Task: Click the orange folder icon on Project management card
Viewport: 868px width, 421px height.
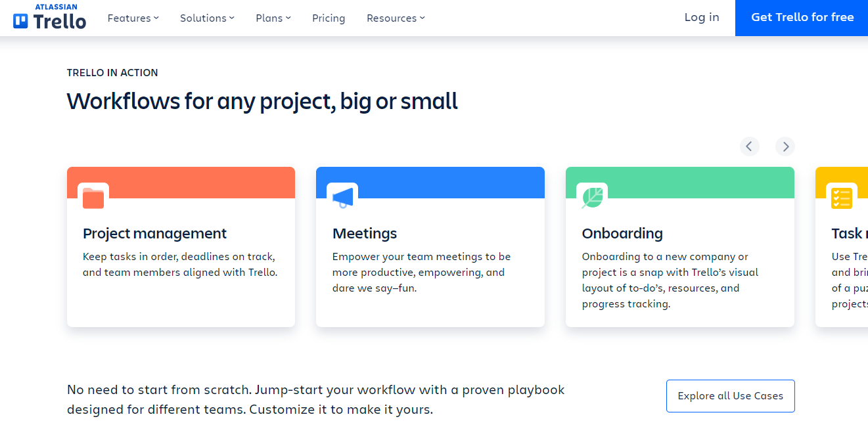Action: [x=93, y=198]
